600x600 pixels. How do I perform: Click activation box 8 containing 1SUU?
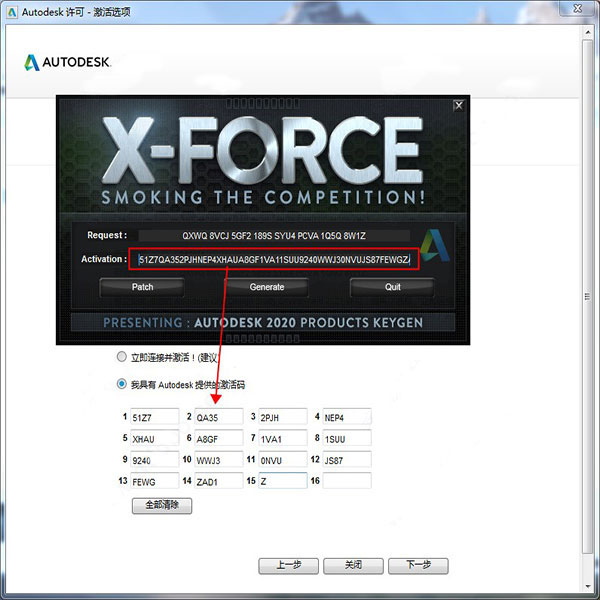click(346, 438)
